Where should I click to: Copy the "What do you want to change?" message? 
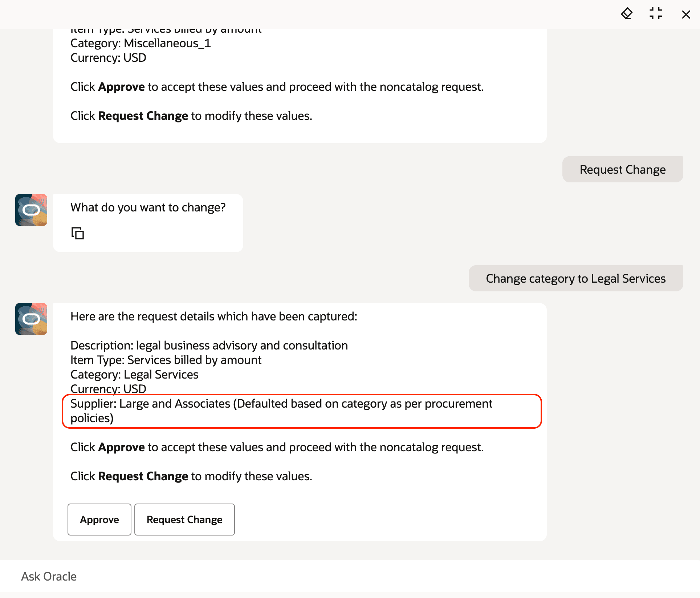tap(78, 233)
